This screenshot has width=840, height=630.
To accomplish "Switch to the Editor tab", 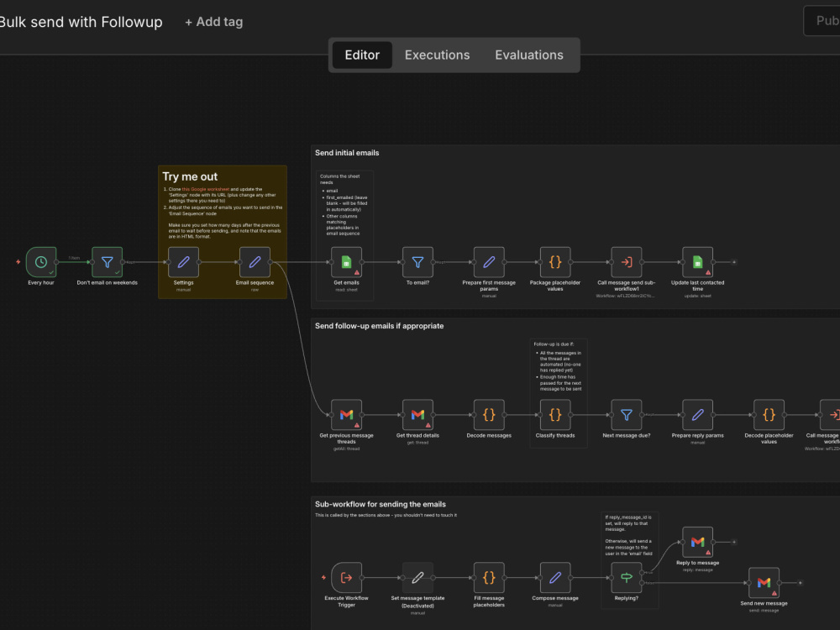I will click(362, 55).
